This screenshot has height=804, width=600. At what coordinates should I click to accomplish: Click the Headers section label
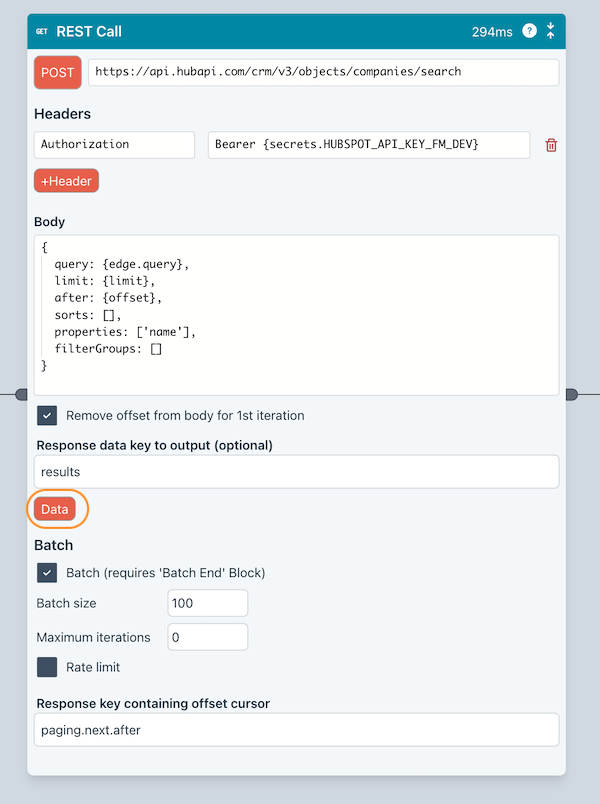pos(63,114)
